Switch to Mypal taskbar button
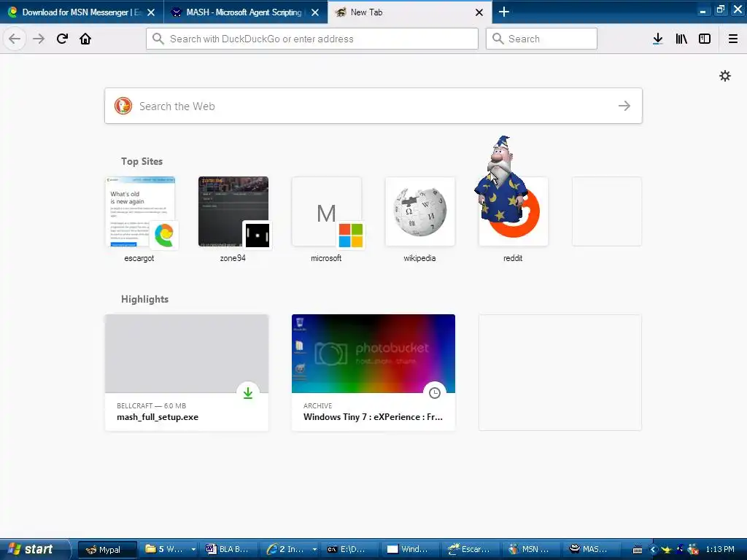Image resolution: width=747 pixels, height=560 pixels. point(107,550)
